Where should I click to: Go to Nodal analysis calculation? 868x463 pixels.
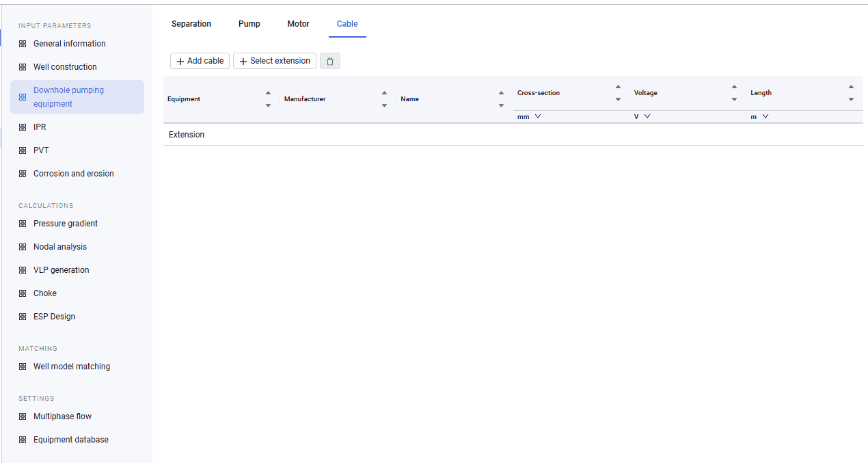[x=60, y=247]
